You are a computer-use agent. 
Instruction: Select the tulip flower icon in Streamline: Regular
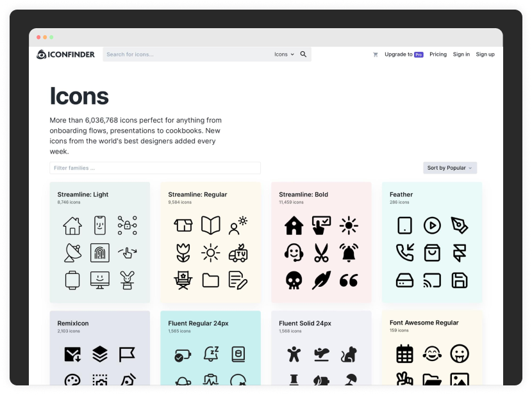(x=183, y=253)
